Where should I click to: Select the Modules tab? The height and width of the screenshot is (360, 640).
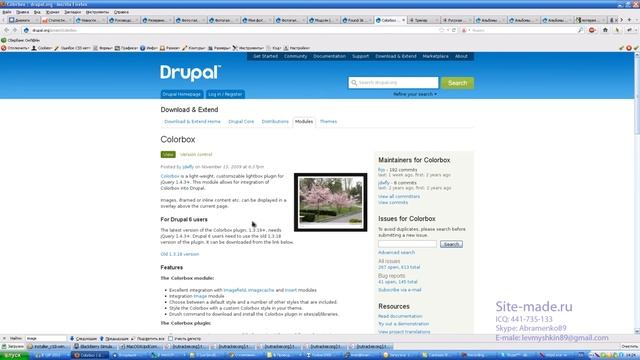(304, 122)
